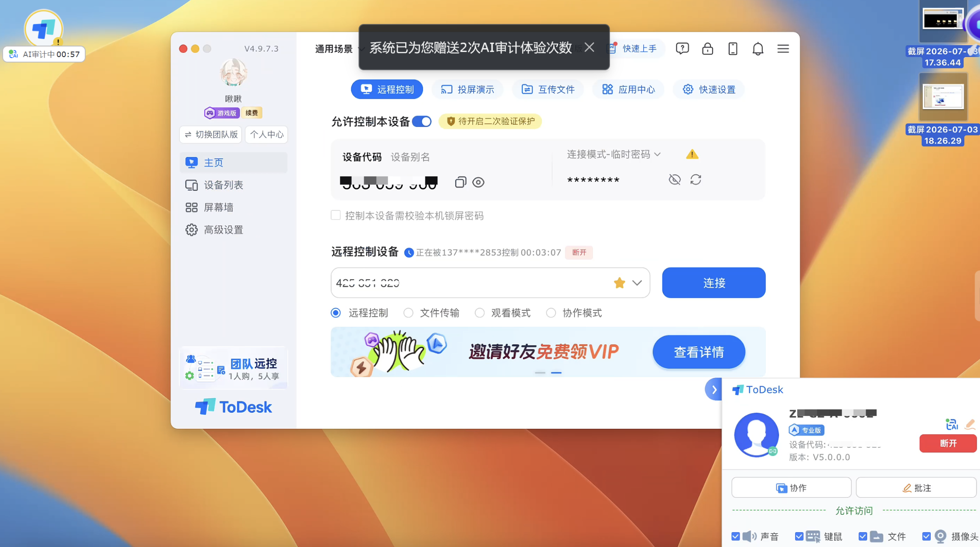Open the 截屏 18.26.29 desktop file
This screenshot has width=980, height=547.
click(x=943, y=109)
